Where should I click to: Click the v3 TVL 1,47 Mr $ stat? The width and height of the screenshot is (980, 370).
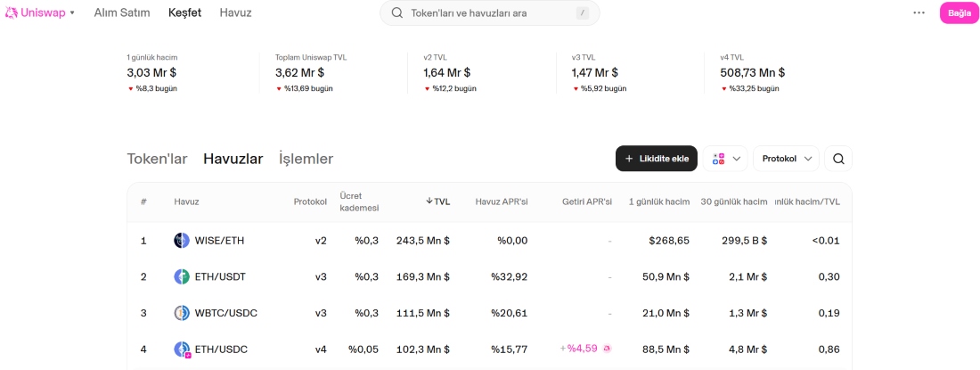point(598,72)
